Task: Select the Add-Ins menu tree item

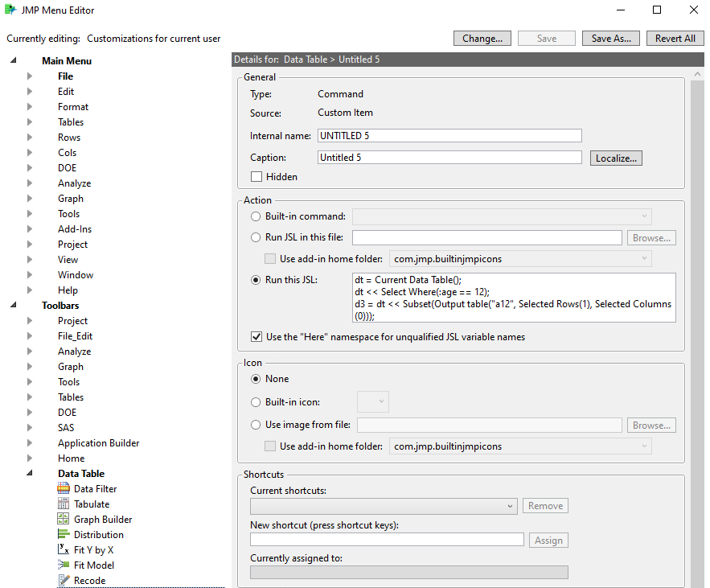Action: click(75, 228)
